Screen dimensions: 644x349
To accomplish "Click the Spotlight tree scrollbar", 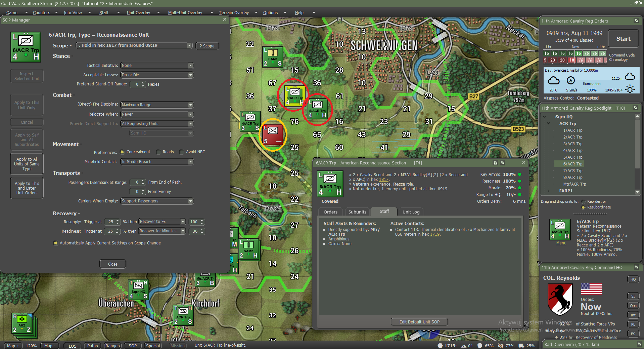I will [x=637, y=154].
